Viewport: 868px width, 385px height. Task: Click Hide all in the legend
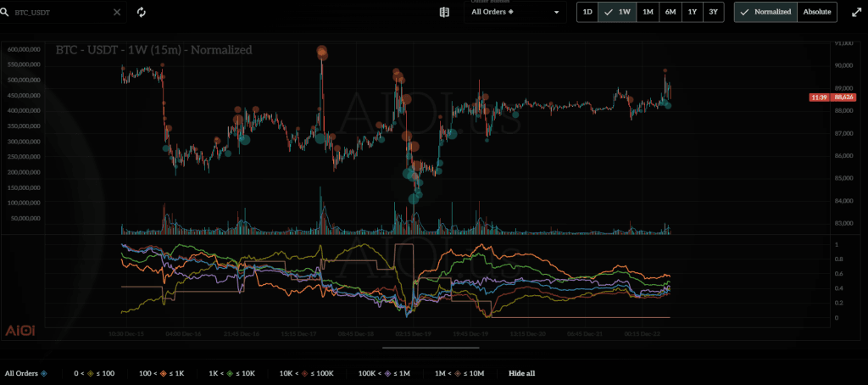tap(521, 373)
